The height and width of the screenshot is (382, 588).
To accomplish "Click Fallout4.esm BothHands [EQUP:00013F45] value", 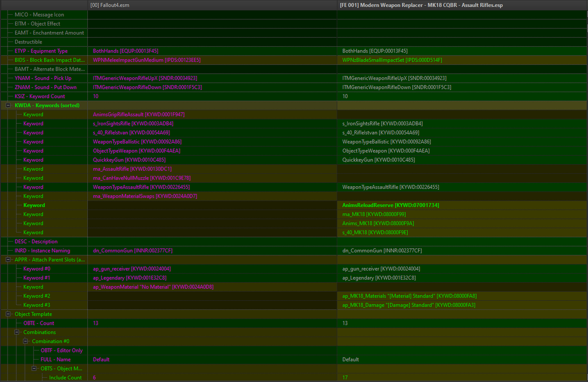I will [126, 51].
